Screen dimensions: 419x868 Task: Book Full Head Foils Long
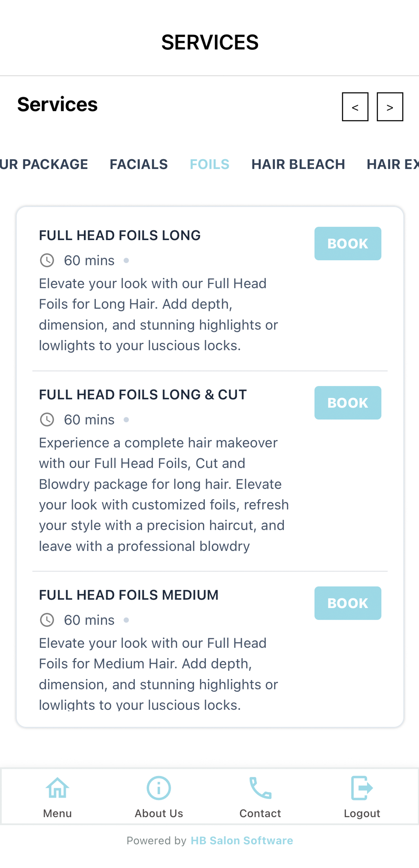[x=348, y=244]
